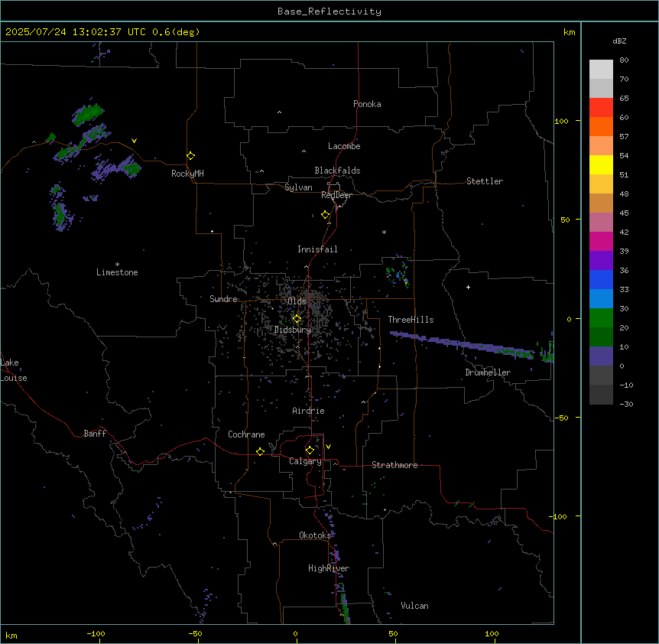Click the Limestone label
659x644 pixels.
tap(117, 272)
